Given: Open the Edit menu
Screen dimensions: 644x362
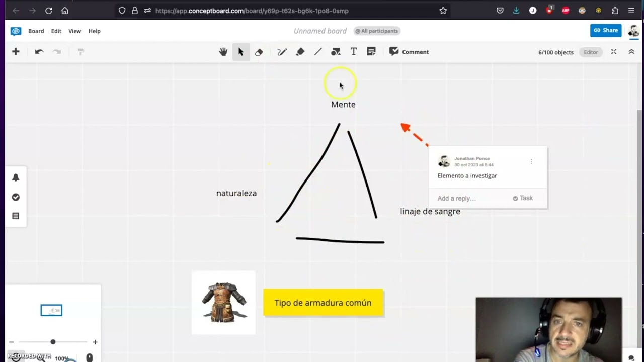Looking at the screenshot, I should pos(56,31).
